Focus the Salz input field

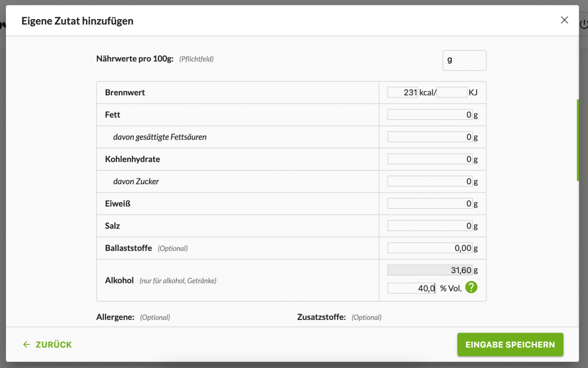tap(429, 226)
